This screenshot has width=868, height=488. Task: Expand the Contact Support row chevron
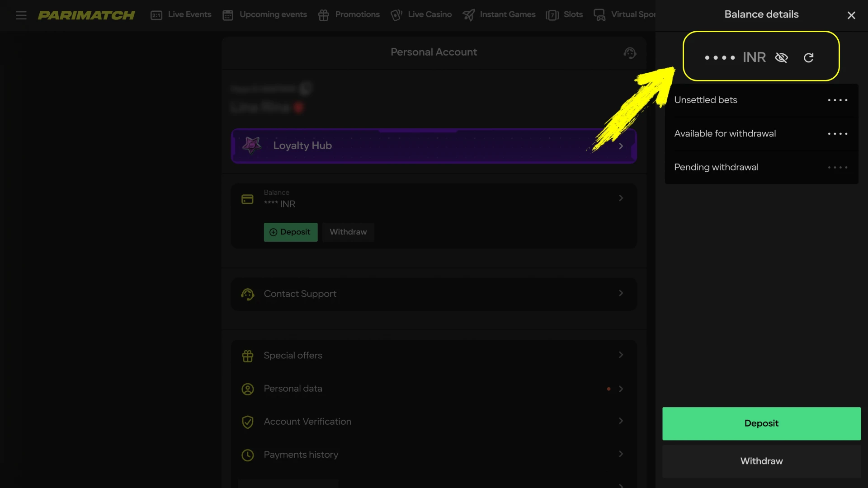(621, 293)
